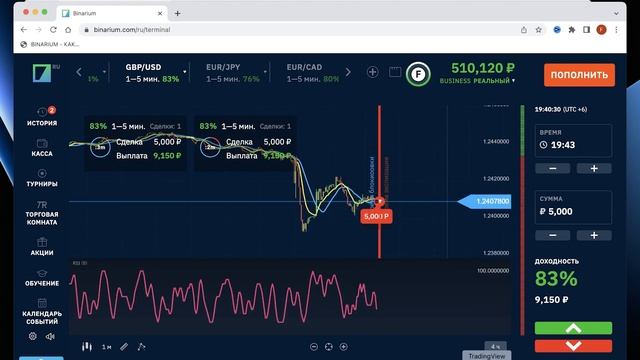640x360 pixels.
Task: Mute sound with the speaker icon
Action: click(50, 336)
